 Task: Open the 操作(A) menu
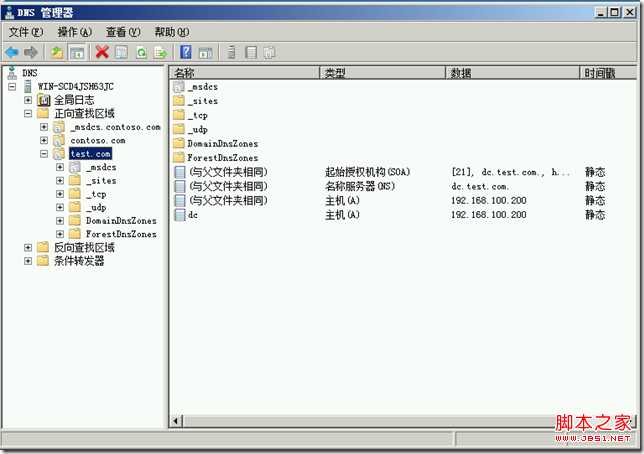74,32
